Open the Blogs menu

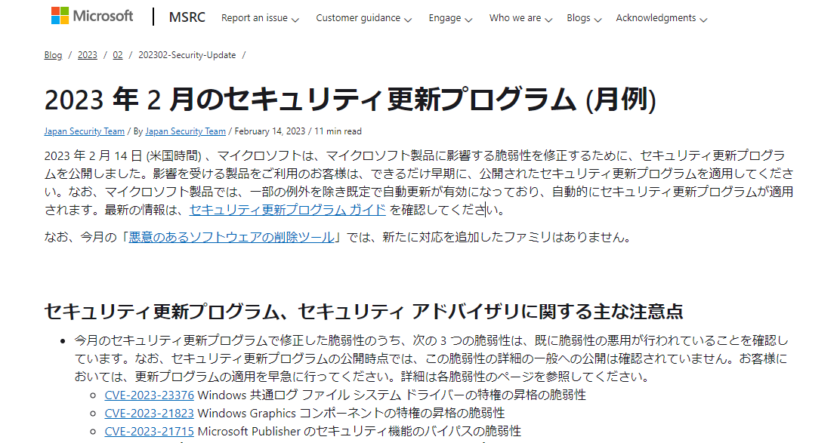(584, 18)
